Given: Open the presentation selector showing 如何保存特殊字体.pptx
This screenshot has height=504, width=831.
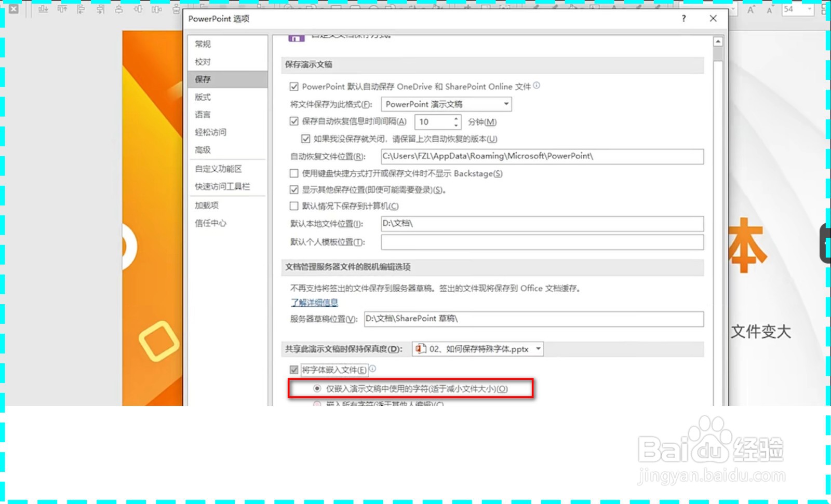Looking at the screenshot, I should (478, 349).
